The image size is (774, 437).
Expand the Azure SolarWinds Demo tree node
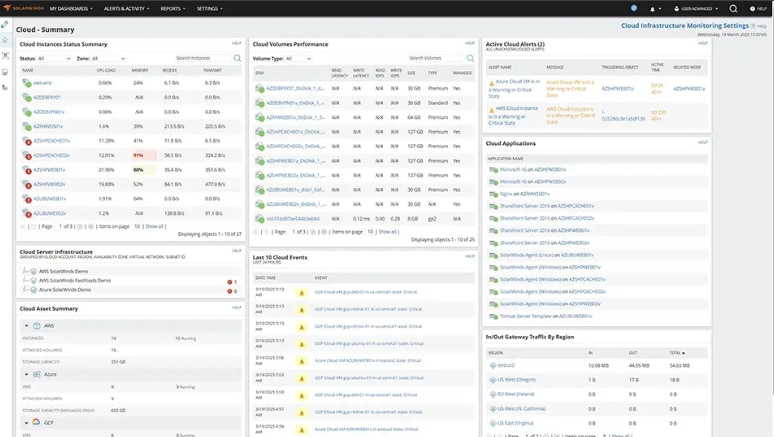25,290
